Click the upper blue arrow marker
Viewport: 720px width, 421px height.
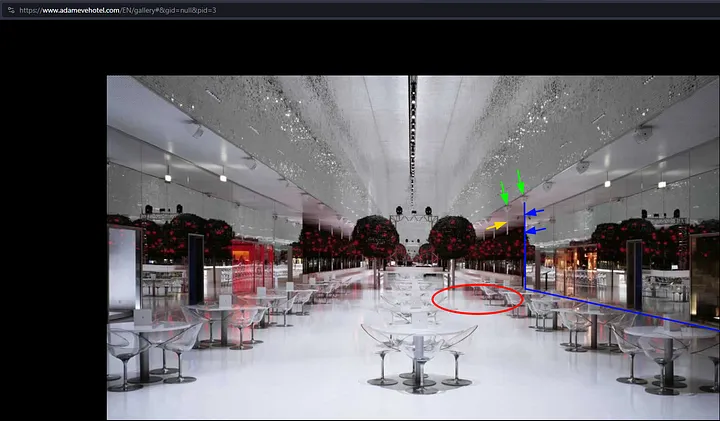tap(536, 213)
